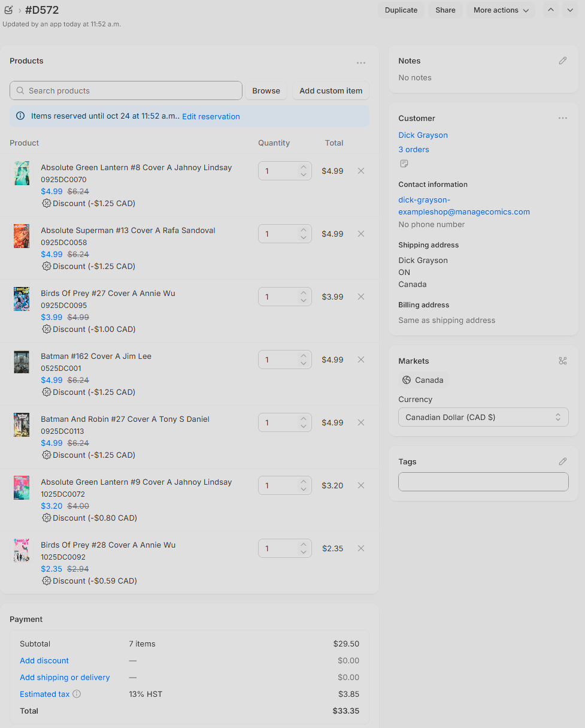Click discount icon for Absolute Green Lantern #8
Screen dimensions: 585x728
click(47, 203)
